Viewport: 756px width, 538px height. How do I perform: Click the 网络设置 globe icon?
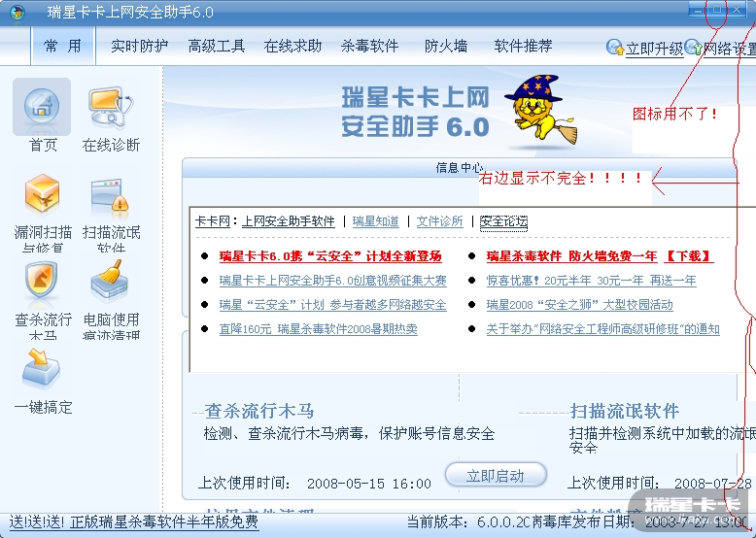point(693,47)
